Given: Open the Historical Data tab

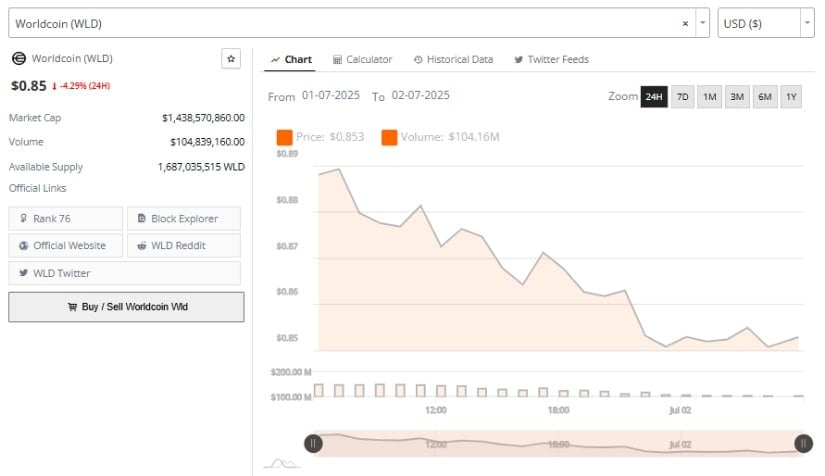Looking at the screenshot, I should point(454,59).
